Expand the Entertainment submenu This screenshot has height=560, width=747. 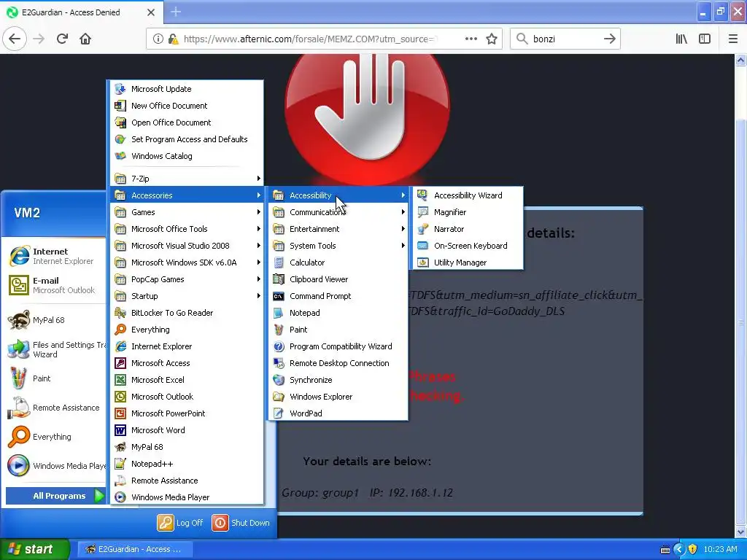338,228
